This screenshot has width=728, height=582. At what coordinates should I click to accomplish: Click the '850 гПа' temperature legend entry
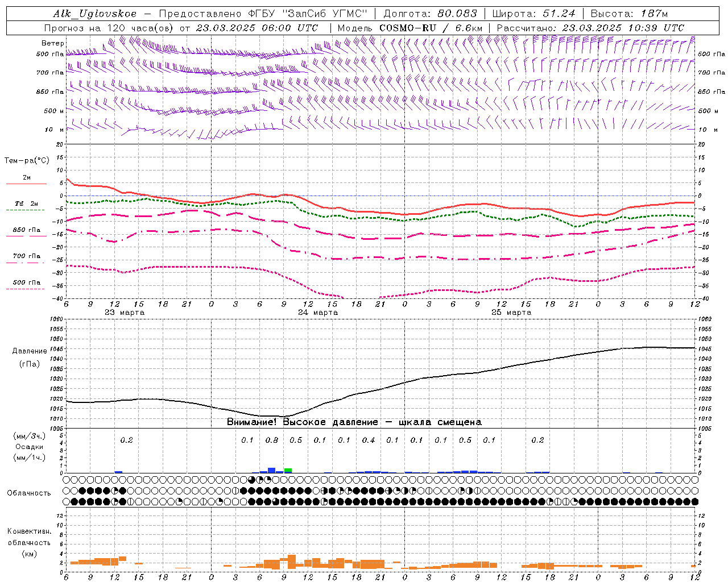pyautogui.click(x=27, y=230)
